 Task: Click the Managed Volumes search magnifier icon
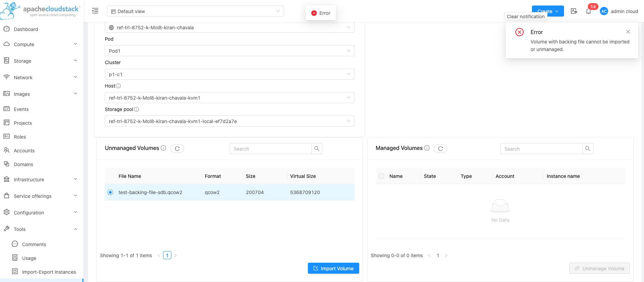pos(588,149)
